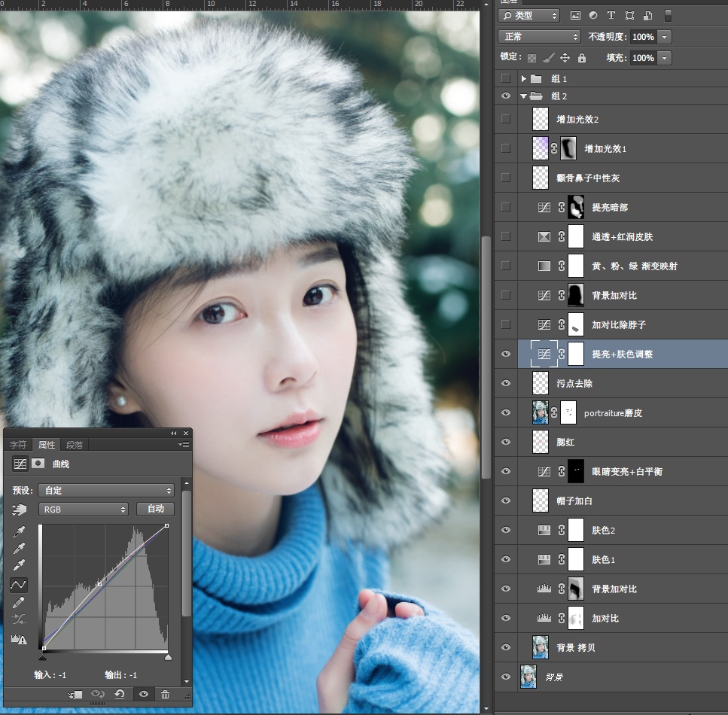Show the 组 1 group visibility
728x715 pixels.
[x=506, y=78]
